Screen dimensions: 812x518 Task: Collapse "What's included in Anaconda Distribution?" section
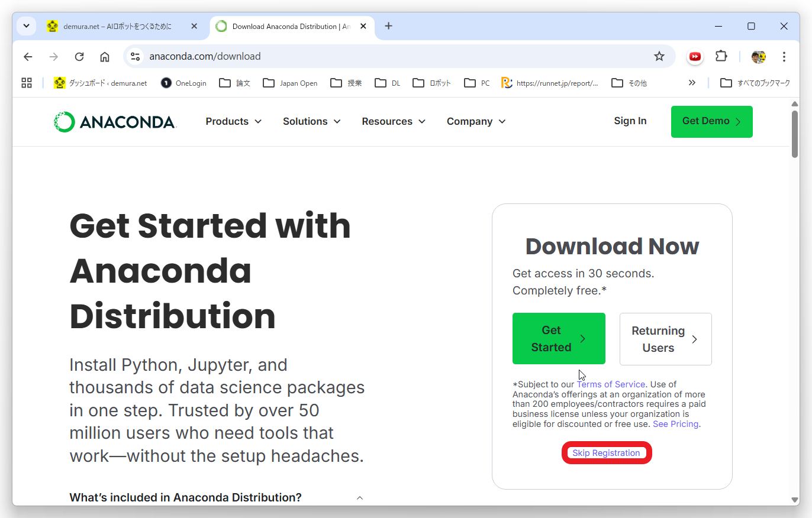click(360, 498)
